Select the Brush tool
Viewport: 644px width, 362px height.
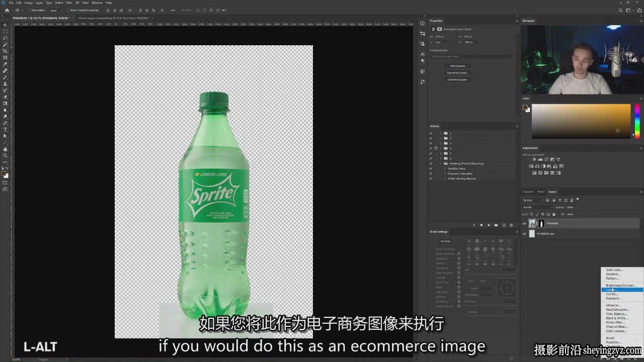point(6,77)
